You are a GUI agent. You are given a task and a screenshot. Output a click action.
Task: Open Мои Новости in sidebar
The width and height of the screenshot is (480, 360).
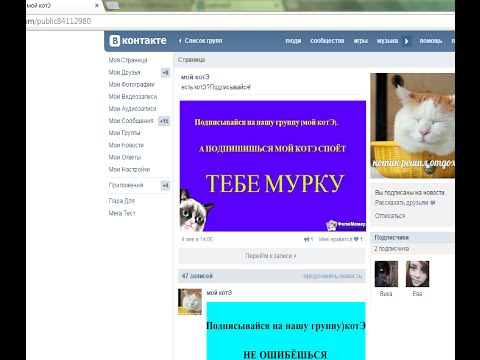click(x=126, y=145)
